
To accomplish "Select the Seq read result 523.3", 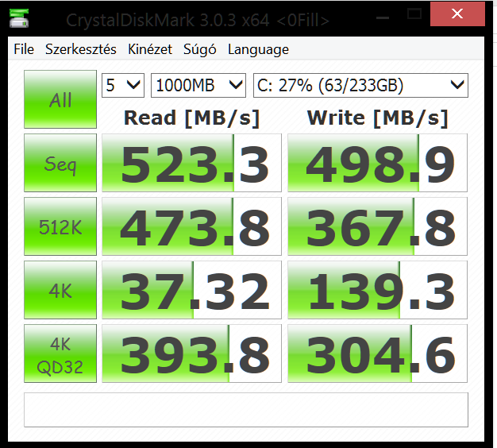I will (191, 163).
